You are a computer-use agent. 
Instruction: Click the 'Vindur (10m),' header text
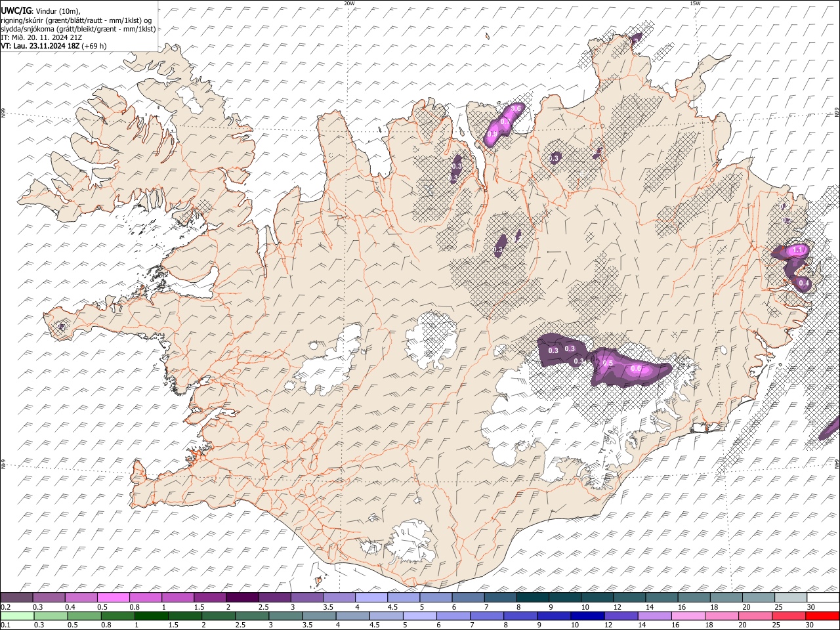[57, 11]
